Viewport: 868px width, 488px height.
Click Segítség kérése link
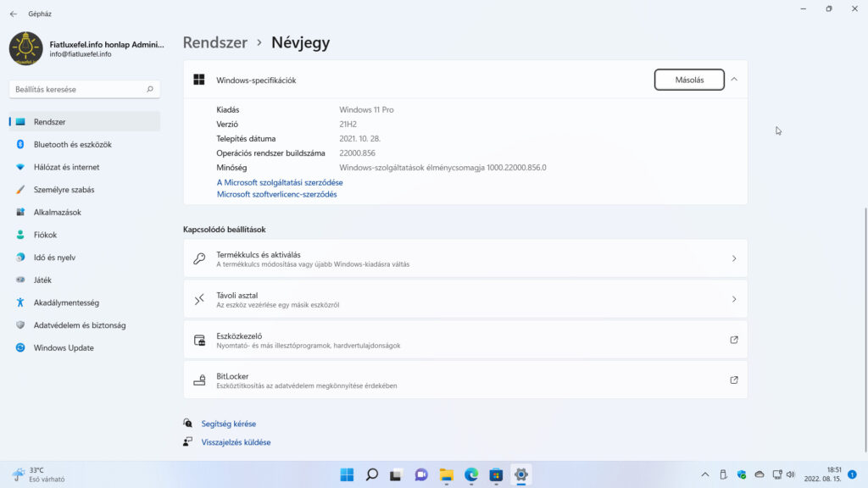229,424
